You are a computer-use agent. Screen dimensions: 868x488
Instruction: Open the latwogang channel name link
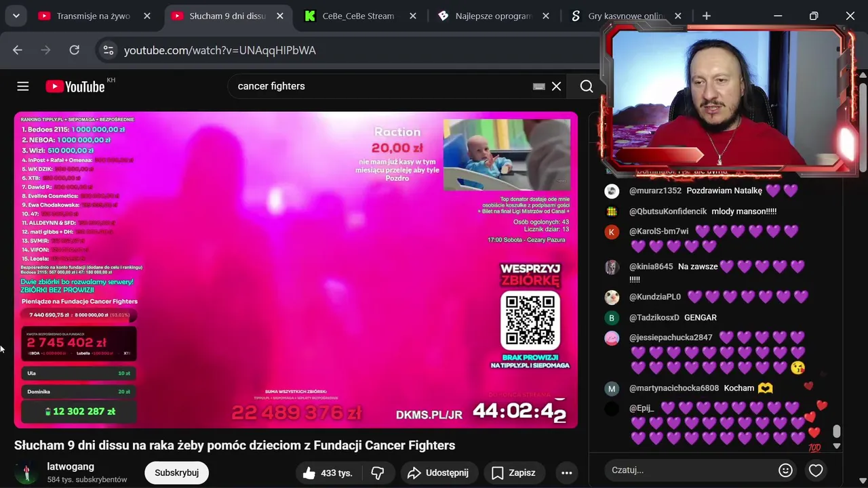(x=71, y=466)
